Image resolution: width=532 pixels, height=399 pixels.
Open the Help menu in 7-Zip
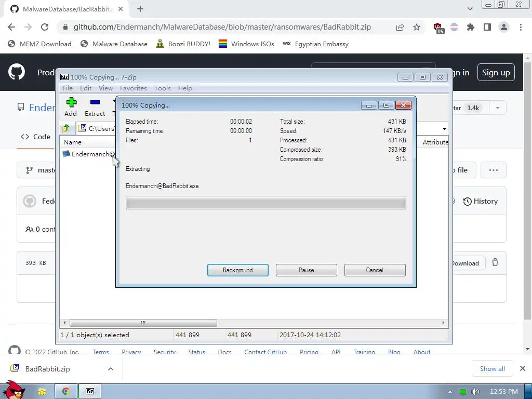[185, 88]
